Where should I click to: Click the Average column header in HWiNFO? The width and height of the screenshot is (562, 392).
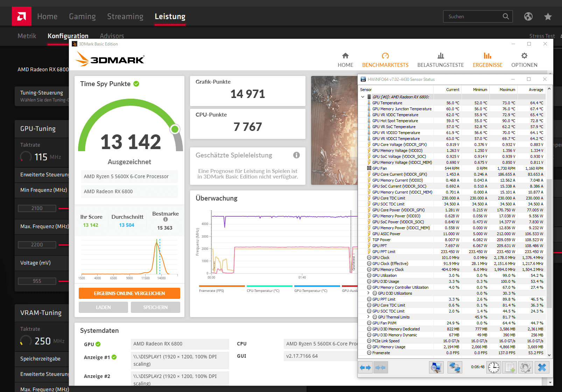click(x=532, y=90)
